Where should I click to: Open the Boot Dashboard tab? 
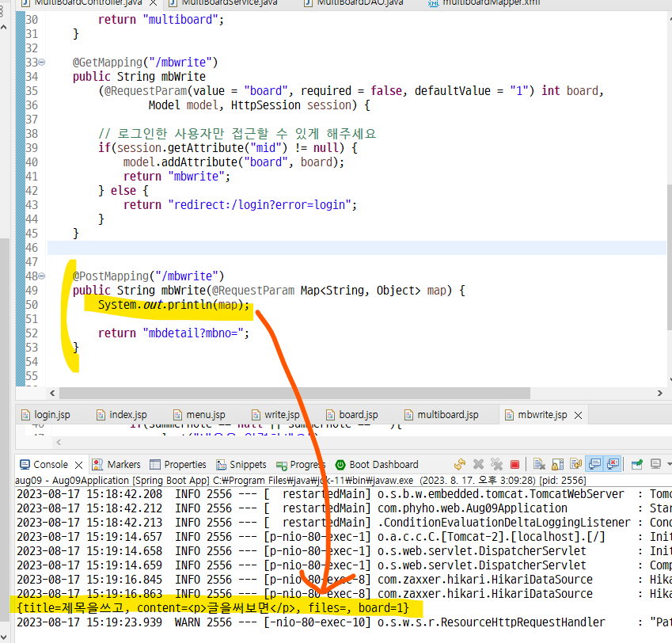coord(377,464)
